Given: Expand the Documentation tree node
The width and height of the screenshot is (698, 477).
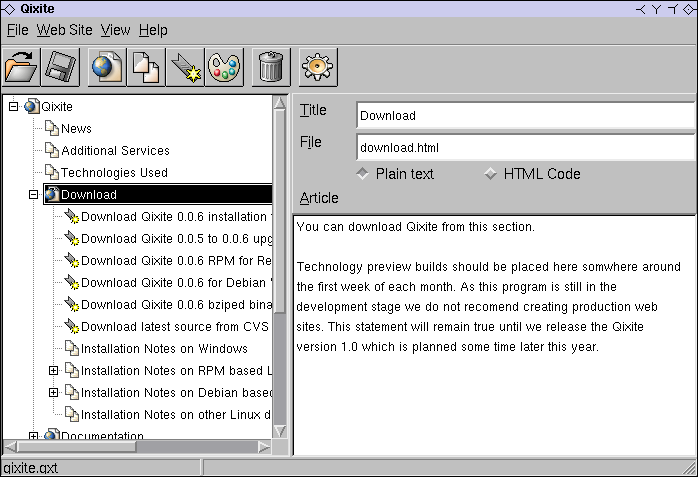Looking at the screenshot, I should (x=33, y=436).
